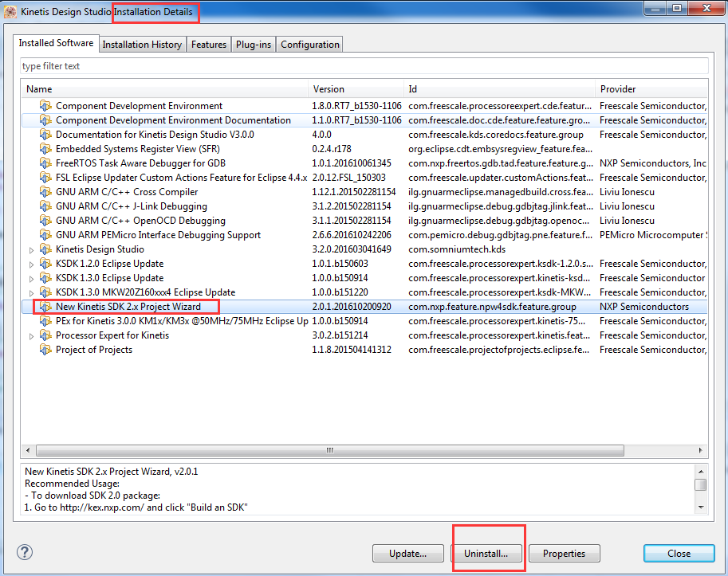Expand the KSDK 1.3.0 MKW20Z160xxx4 node
Viewport: 728px width, 576px height.
pos(31,293)
